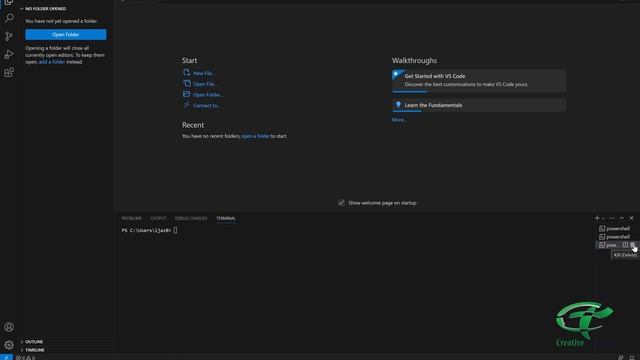Select the Terminal tab
Image resolution: width=640 pixels, height=360 pixels.
pos(226,218)
